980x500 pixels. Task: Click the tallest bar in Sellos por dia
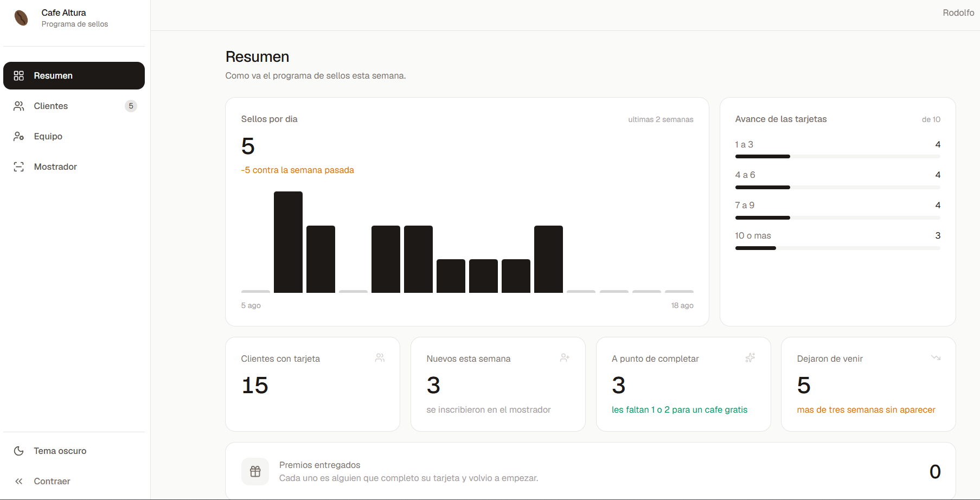(288, 242)
